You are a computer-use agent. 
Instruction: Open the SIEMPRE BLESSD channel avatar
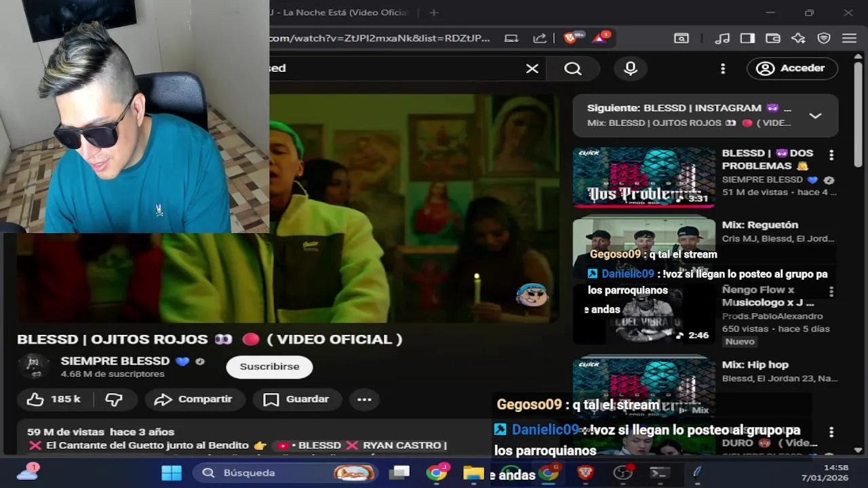pos(33,366)
